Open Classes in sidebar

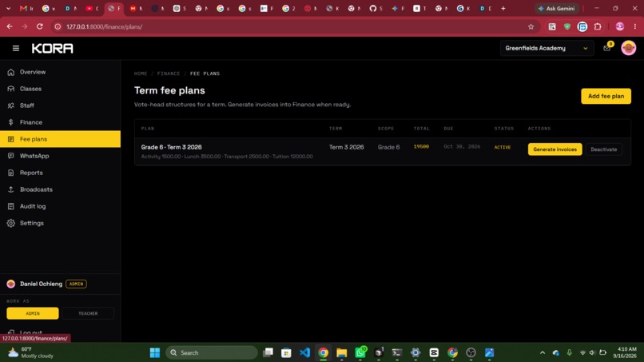click(61, 89)
